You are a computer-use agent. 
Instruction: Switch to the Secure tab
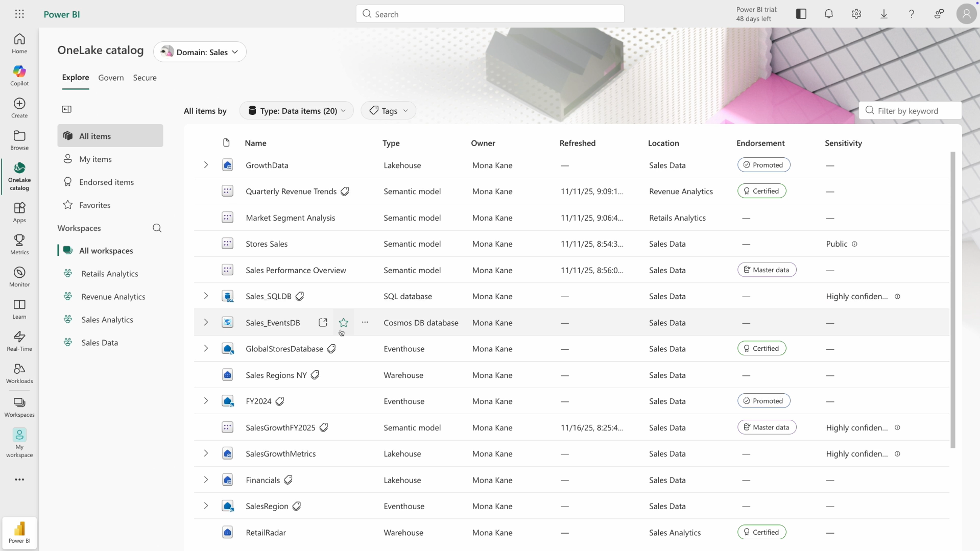[145, 78]
